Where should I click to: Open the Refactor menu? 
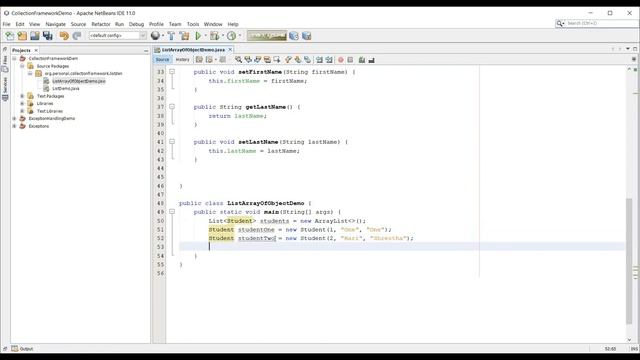[101, 24]
